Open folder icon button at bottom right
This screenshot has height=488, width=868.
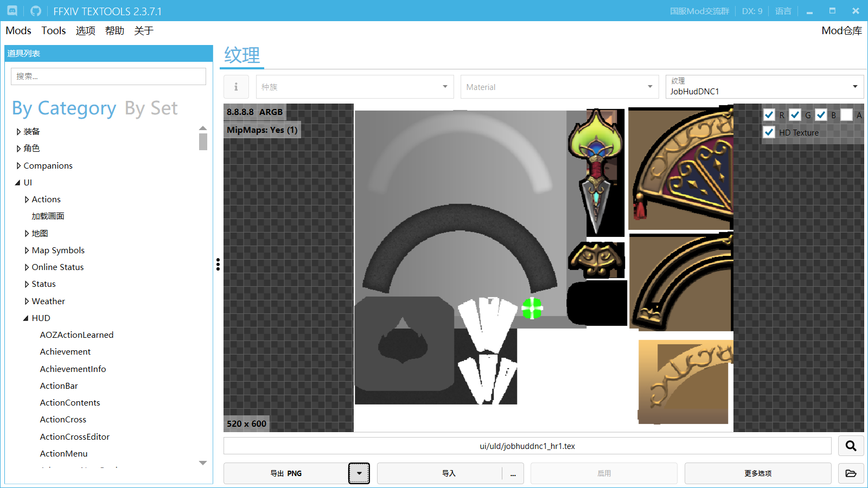(x=851, y=473)
